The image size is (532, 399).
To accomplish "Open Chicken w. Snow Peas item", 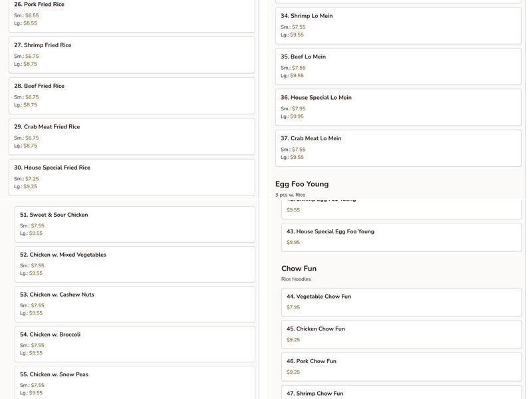I will coord(134,382).
